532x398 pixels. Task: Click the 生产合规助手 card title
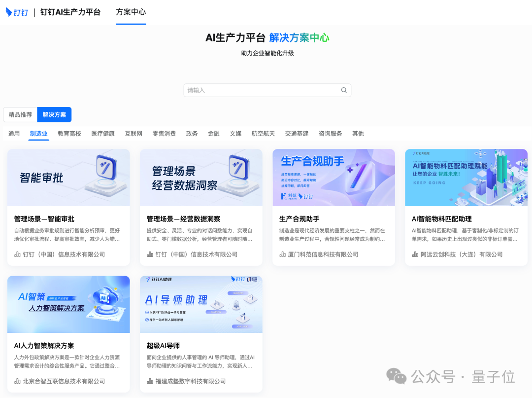(x=299, y=219)
